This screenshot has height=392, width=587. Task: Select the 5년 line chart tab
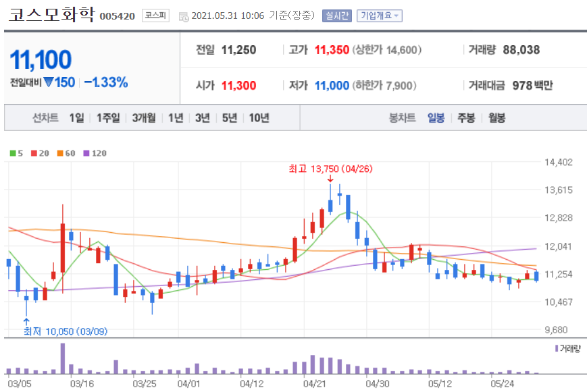click(x=230, y=118)
